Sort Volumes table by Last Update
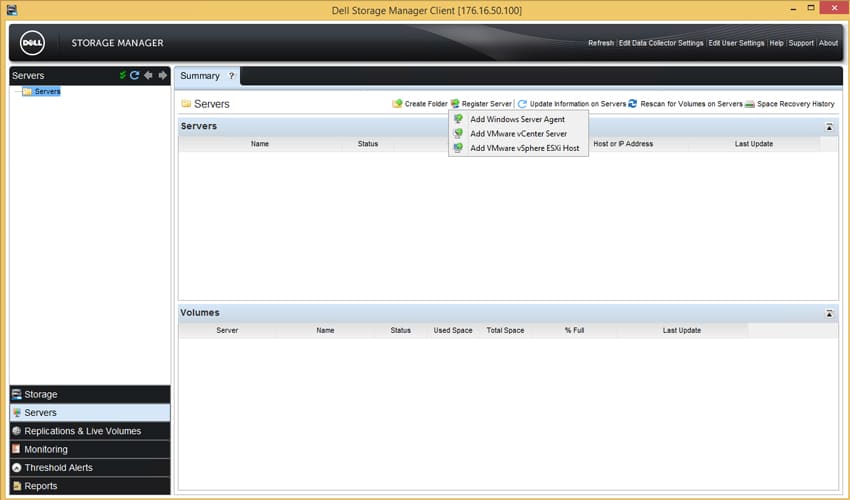The image size is (850, 500). pos(681,330)
